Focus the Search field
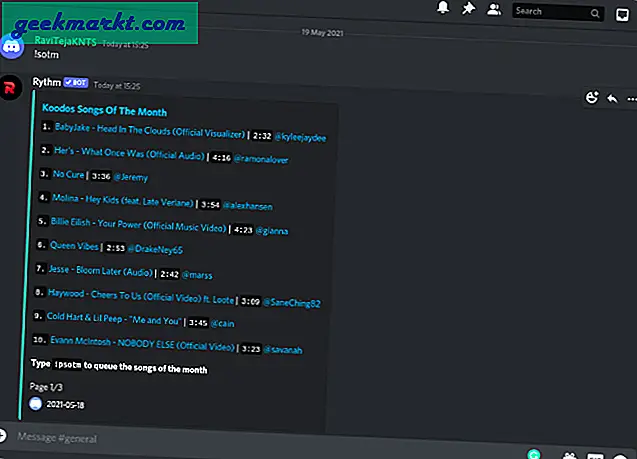637x459 pixels. 557,13
